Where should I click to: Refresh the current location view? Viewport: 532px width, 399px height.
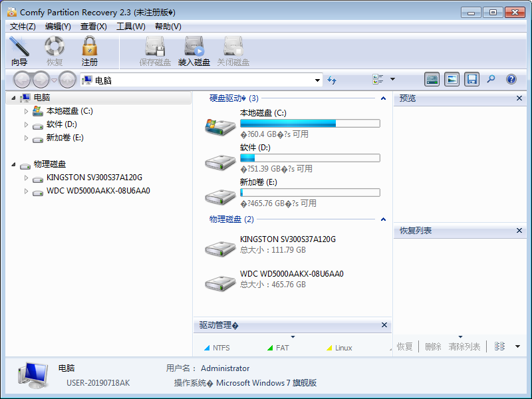tap(332, 80)
